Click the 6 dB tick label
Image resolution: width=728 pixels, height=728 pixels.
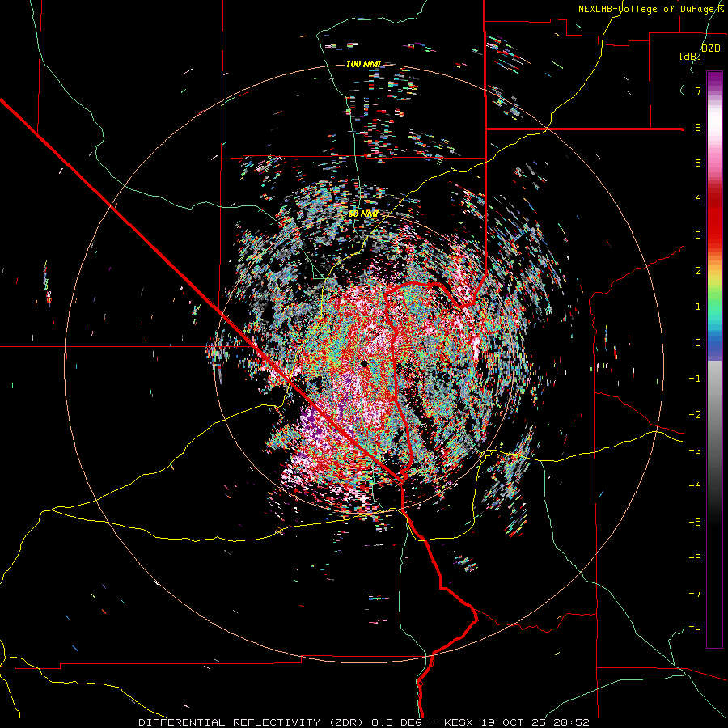pos(698,127)
